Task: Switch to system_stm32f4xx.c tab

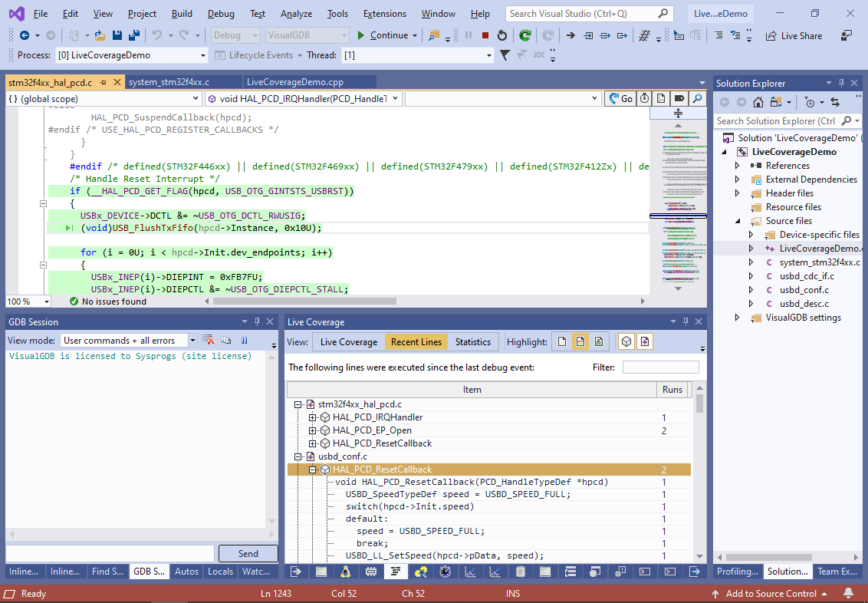Action: (x=169, y=82)
